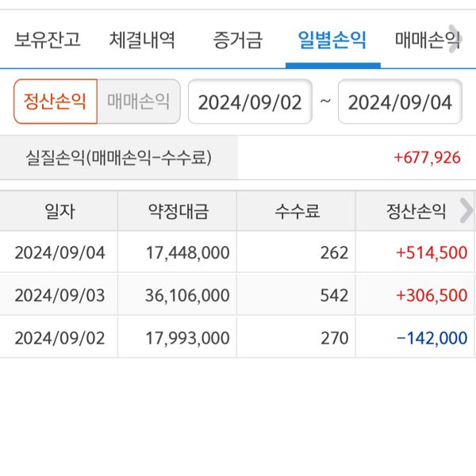Go to the 증거금 tab
Screen dimensions: 476x476
pos(237,40)
